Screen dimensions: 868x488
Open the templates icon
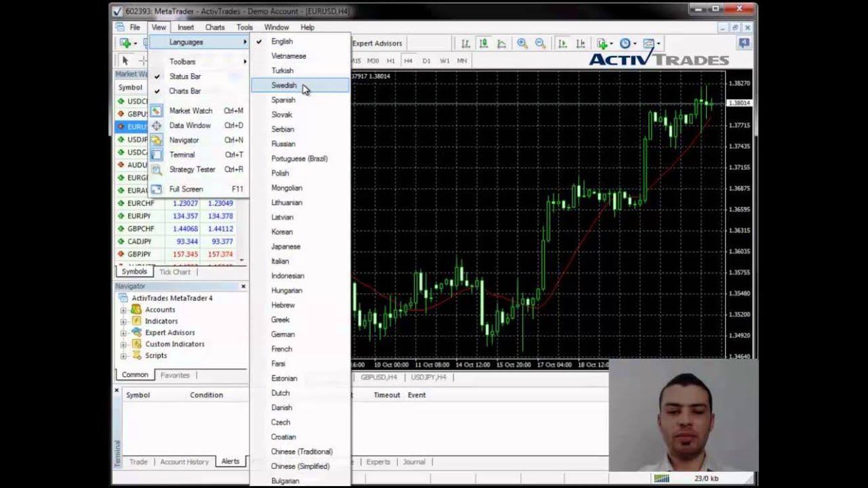tap(648, 43)
